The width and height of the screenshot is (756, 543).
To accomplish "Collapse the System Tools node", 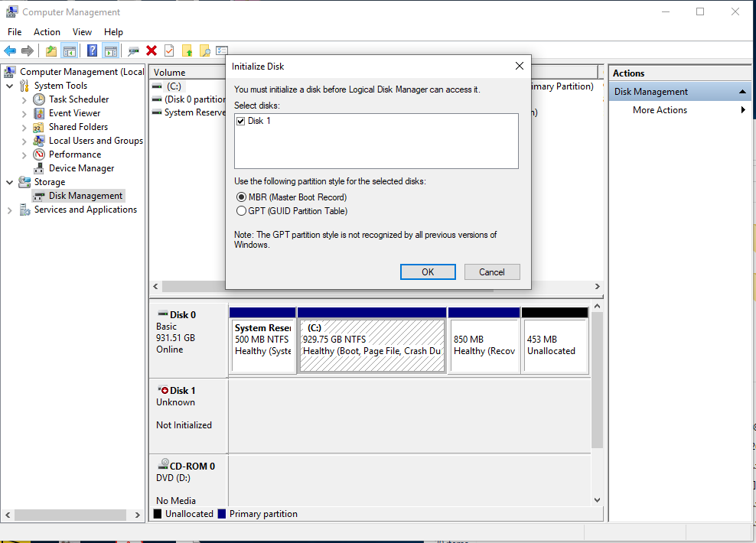I will click(x=10, y=86).
